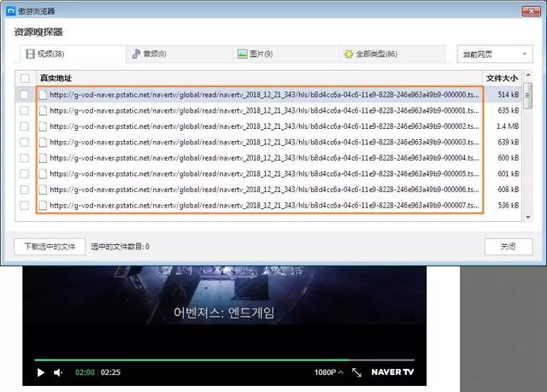Click the 选中的文件数目: 0 label

pyautogui.click(x=120, y=247)
